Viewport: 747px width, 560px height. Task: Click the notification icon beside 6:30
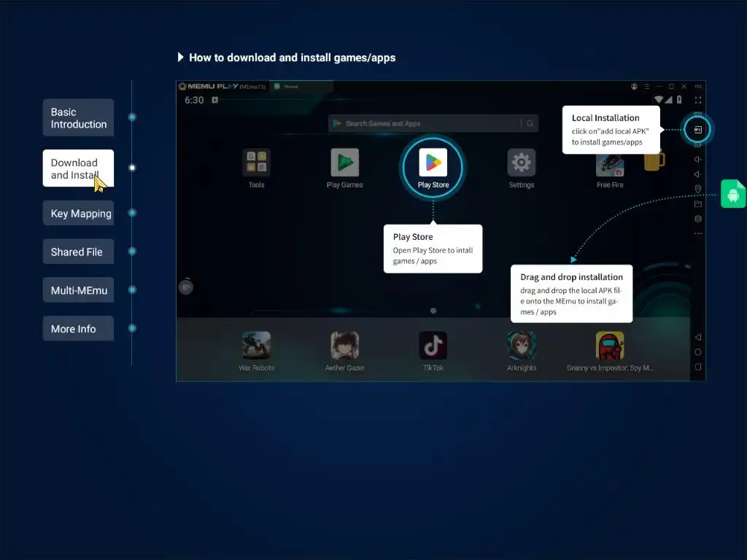[215, 100]
